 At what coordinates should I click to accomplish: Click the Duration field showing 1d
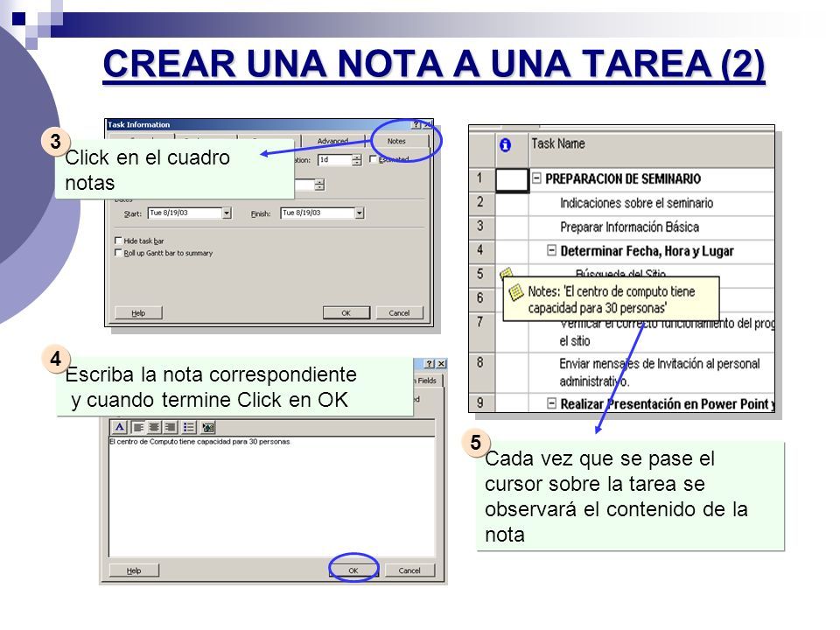click(x=335, y=159)
